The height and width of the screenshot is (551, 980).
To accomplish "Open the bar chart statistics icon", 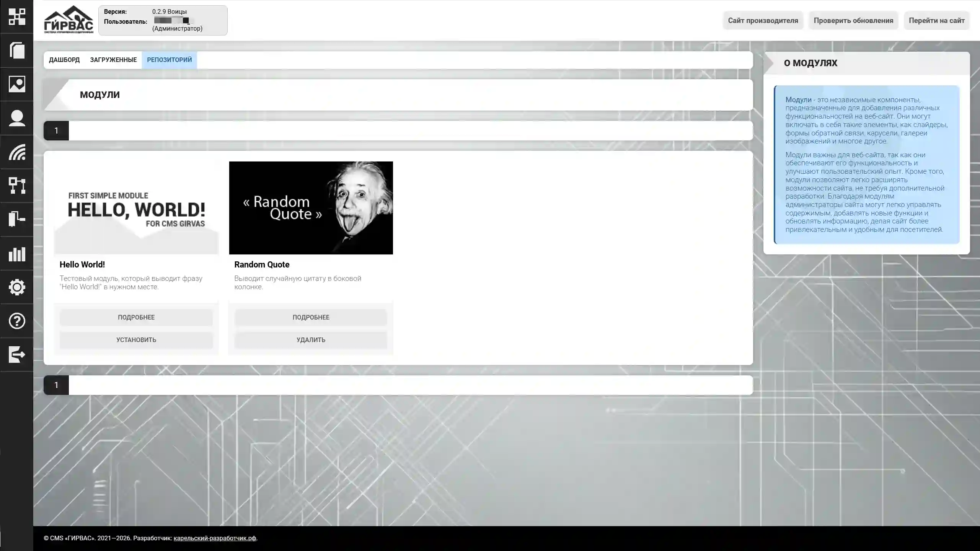I will pyautogui.click(x=17, y=253).
